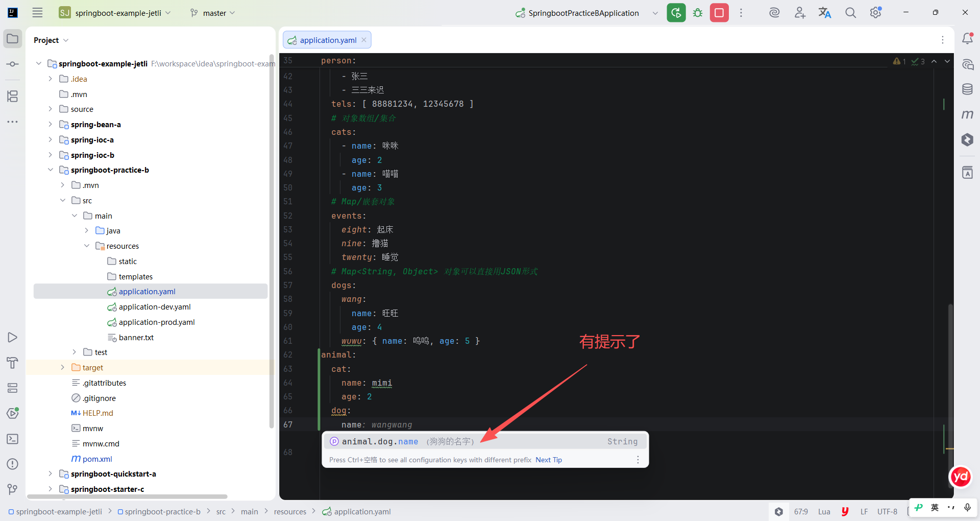980x521 pixels.
Task: Open application-prod.yaml in the tree
Action: 157,322
